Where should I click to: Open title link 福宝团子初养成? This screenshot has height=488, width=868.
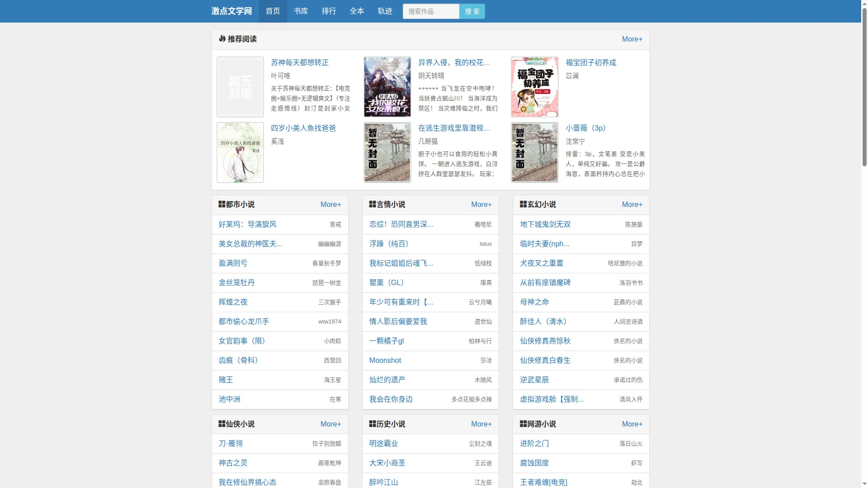591,62
